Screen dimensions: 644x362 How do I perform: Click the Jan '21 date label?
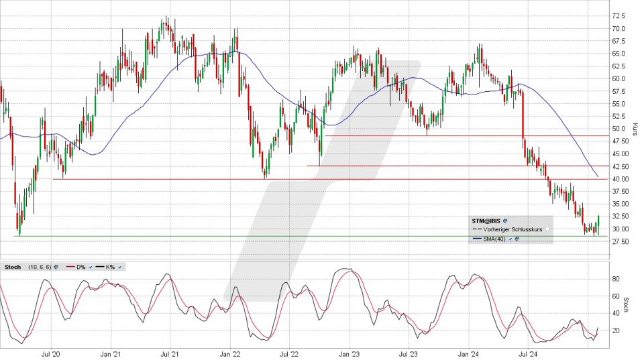click(x=111, y=354)
